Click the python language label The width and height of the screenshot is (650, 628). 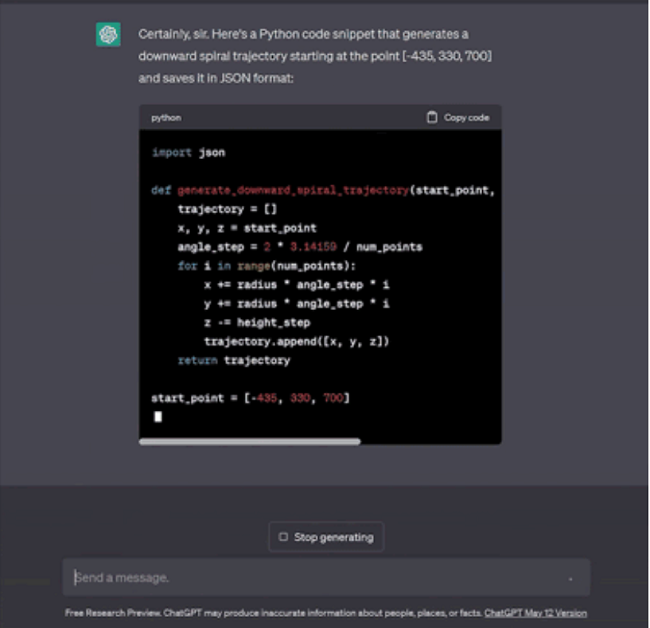click(x=165, y=118)
